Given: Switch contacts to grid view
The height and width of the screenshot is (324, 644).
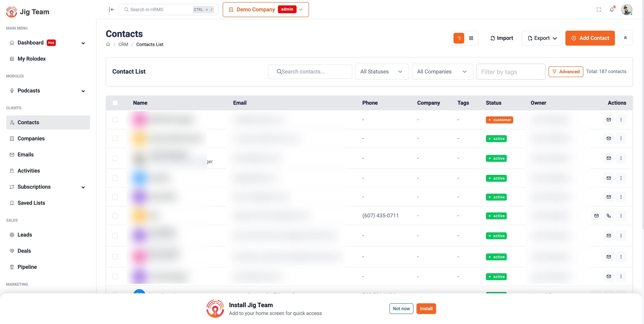Looking at the screenshot, I should point(471,38).
